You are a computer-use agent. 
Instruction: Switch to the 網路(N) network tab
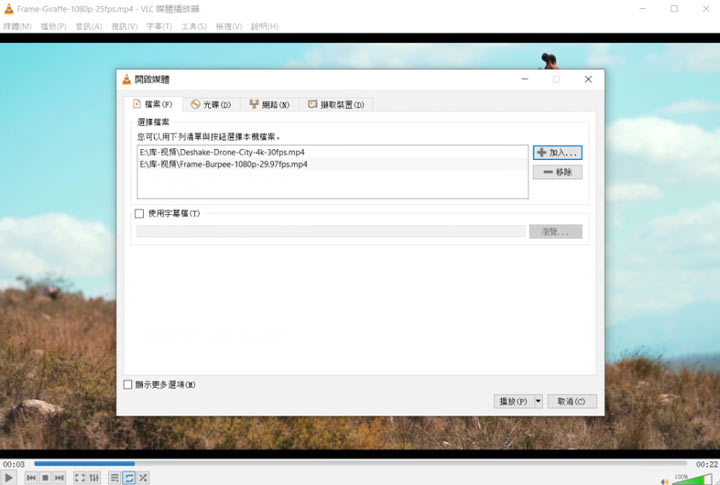tap(270, 105)
